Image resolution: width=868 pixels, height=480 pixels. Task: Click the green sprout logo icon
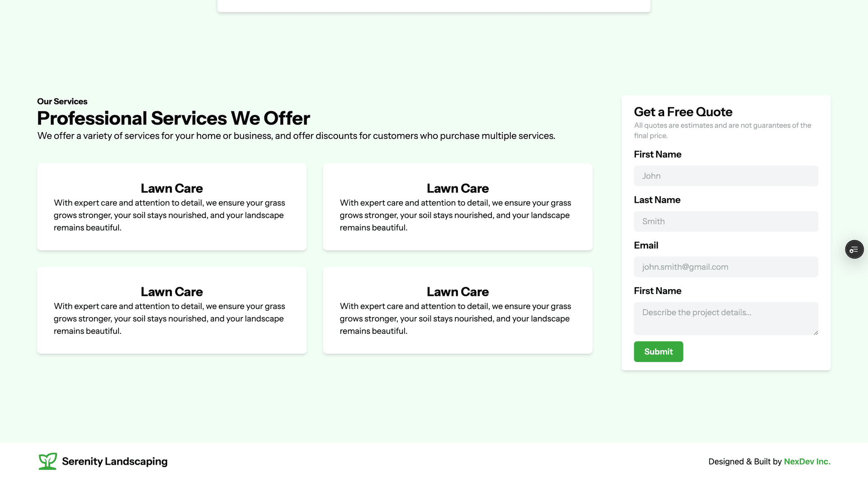(47, 461)
